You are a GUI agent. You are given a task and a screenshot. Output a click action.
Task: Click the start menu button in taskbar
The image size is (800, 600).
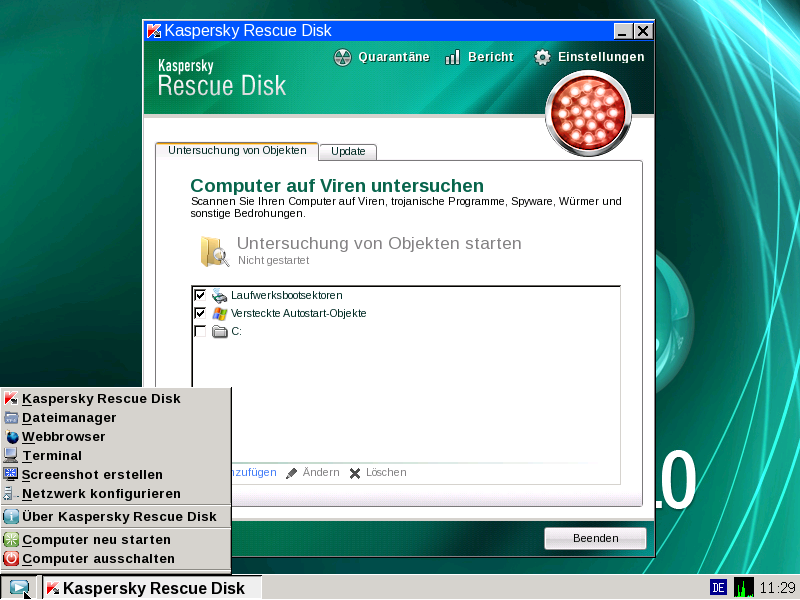[17, 587]
